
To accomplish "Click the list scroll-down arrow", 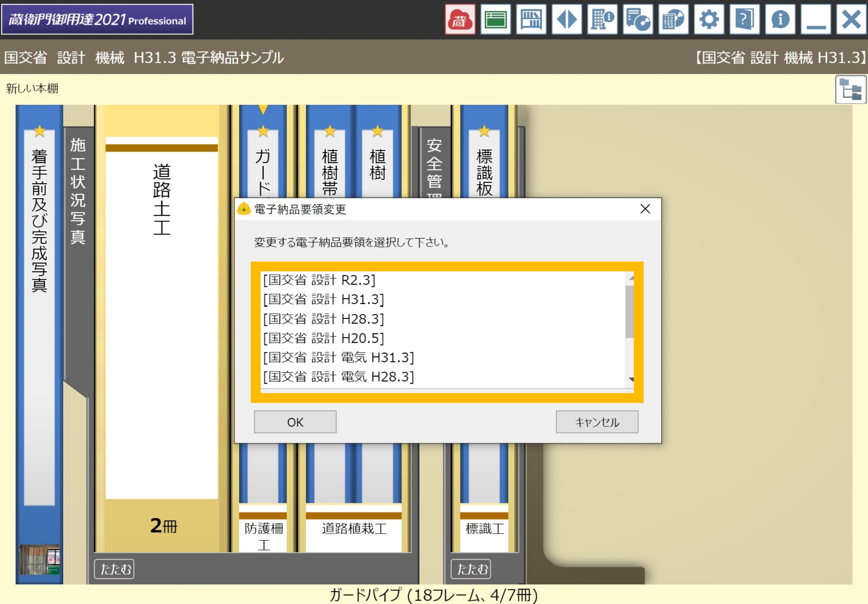I will pos(630,379).
